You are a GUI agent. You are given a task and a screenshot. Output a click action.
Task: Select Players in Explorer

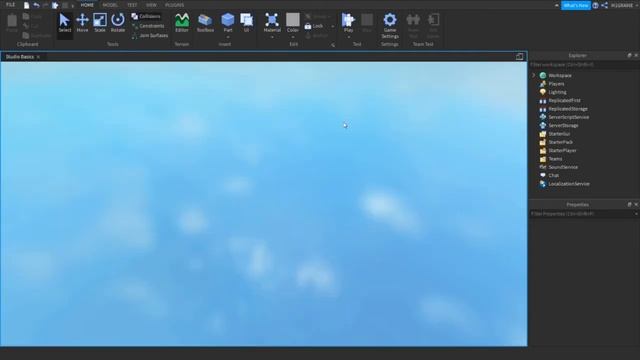[556, 84]
